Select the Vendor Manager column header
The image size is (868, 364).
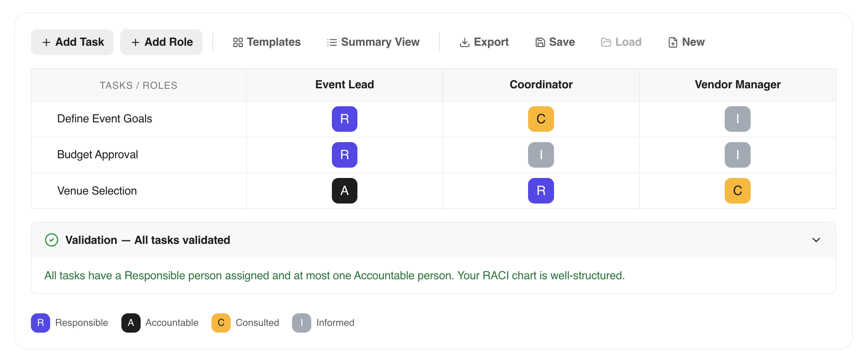tap(737, 85)
